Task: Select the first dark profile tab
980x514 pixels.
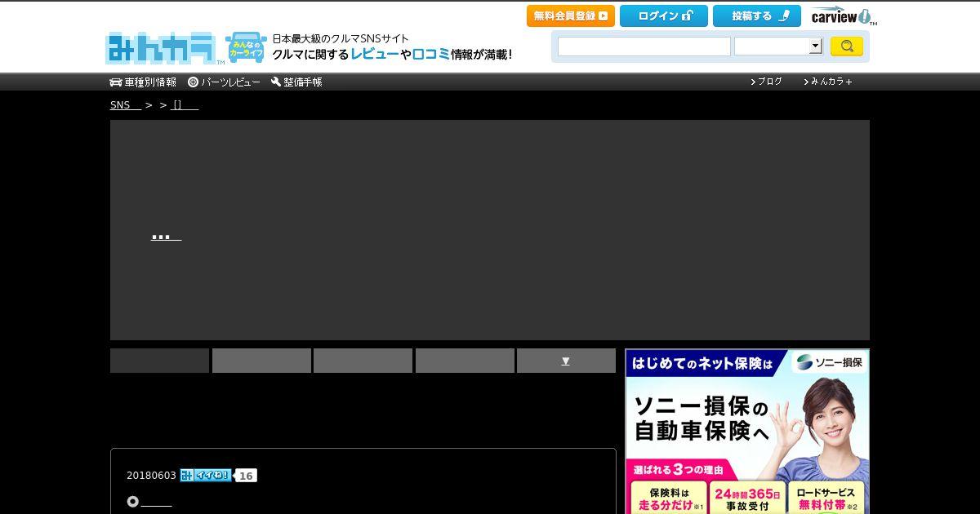Action: point(159,361)
